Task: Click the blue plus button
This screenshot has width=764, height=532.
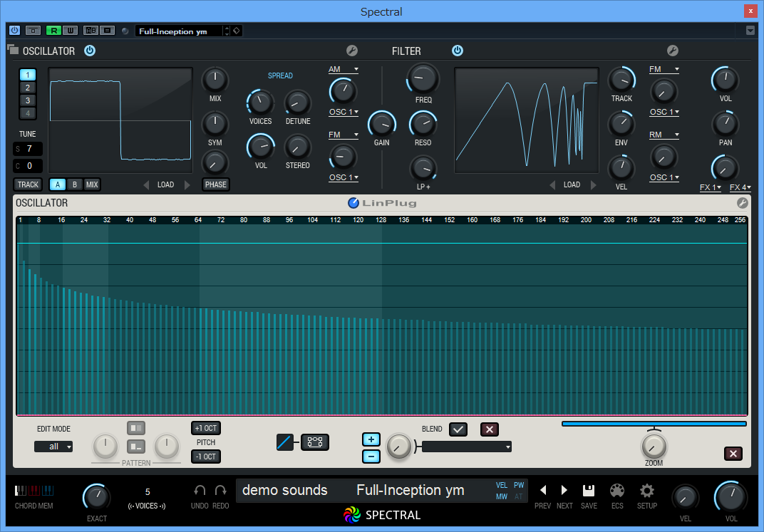Action: (x=371, y=439)
